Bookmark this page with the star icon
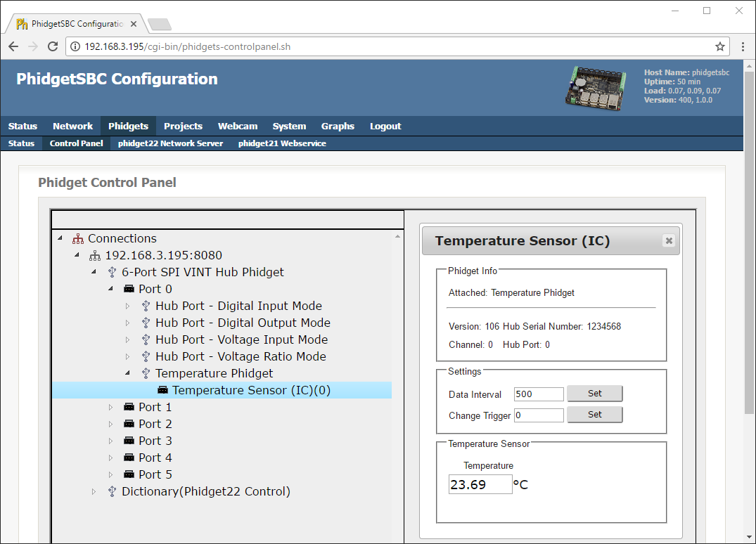Viewport: 756px width, 544px height. click(x=720, y=46)
